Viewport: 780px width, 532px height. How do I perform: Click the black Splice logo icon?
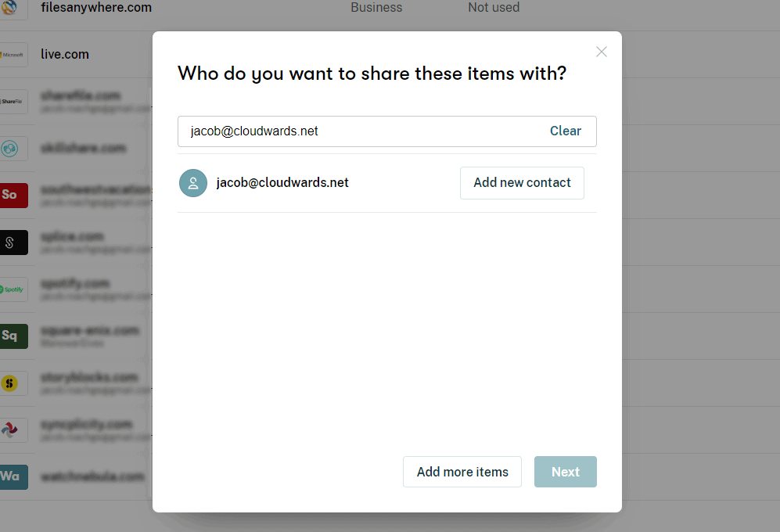[13, 243]
